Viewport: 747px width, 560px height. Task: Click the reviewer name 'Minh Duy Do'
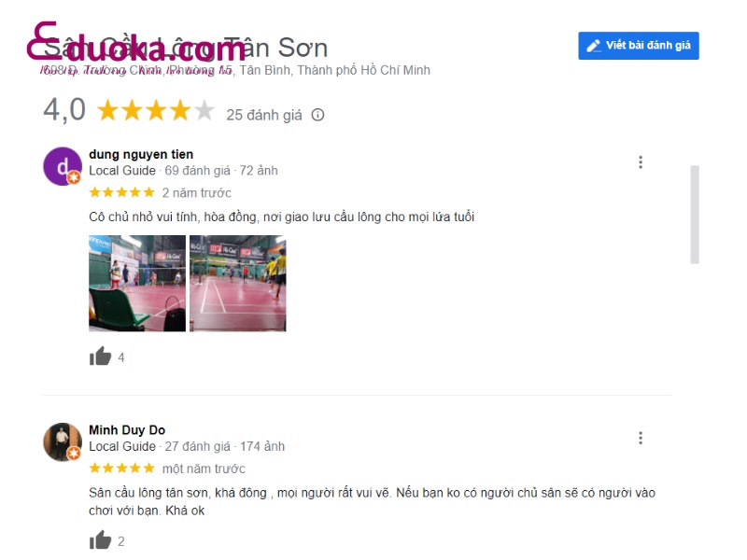(127, 430)
